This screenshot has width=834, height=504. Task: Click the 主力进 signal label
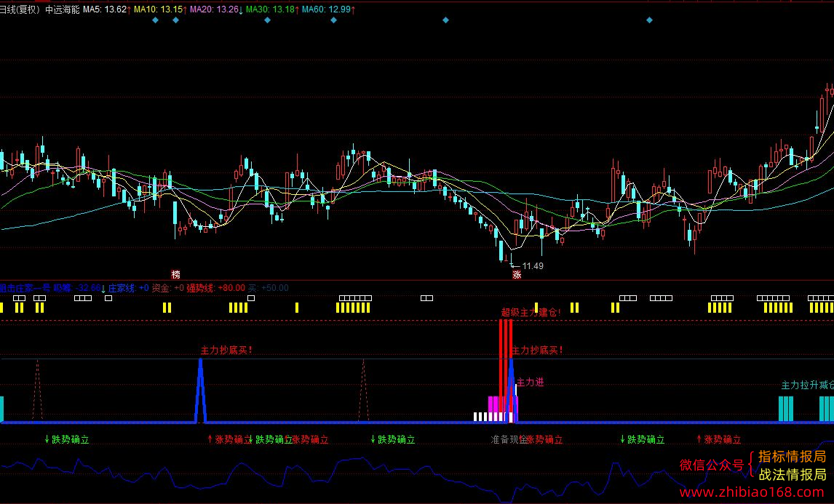(531, 383)
